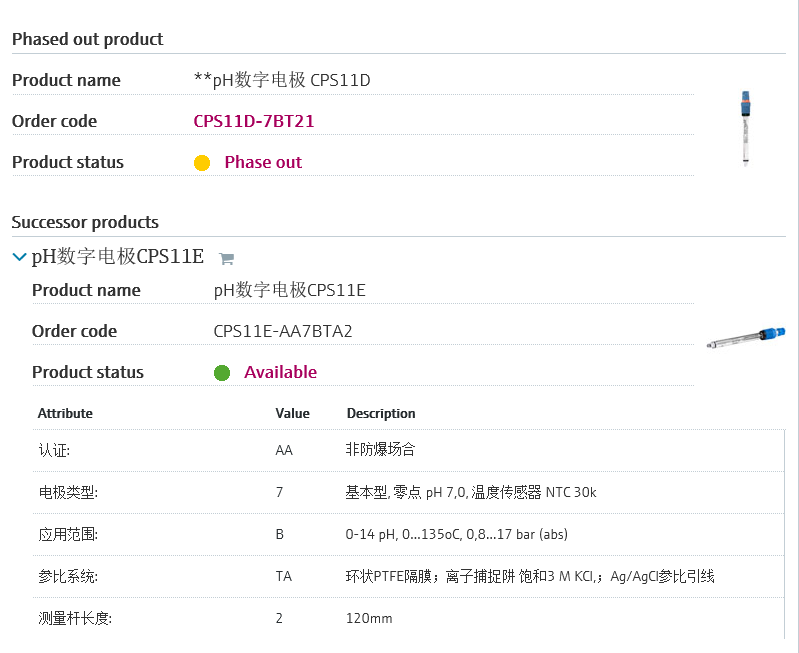Collapse the pH数字电极CPS11E successor section
Image resolution: width=799 pixels, height=653 pixels.
[x=19, y=257]
